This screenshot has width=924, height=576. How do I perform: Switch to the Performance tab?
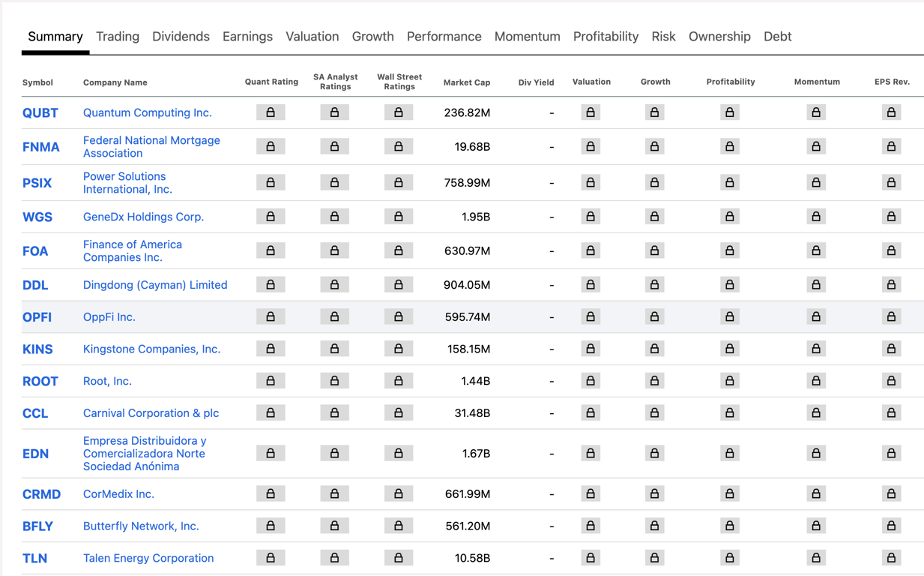[x=444, y=37]
